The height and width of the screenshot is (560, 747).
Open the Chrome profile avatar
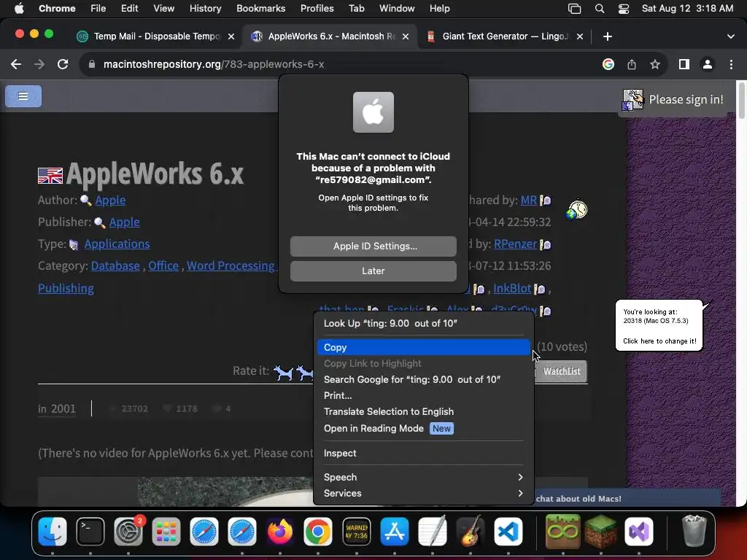click(708, 64)
